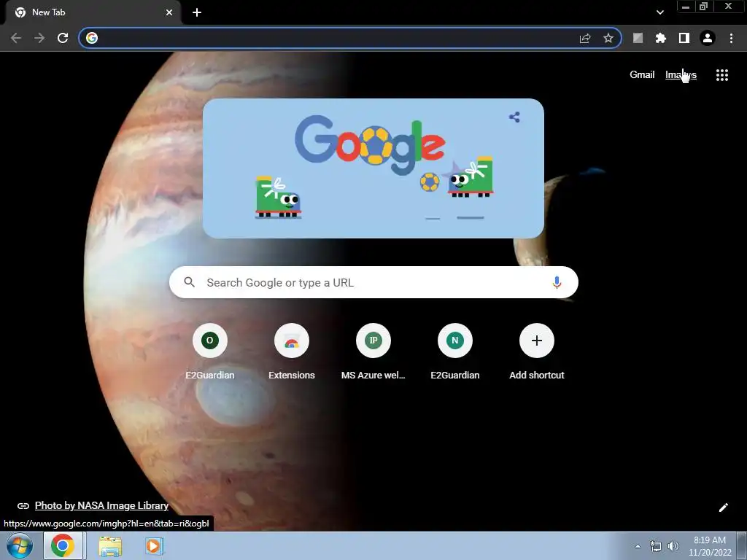
Task: Click the Add shortcut button
Action: tap(536, 351)
